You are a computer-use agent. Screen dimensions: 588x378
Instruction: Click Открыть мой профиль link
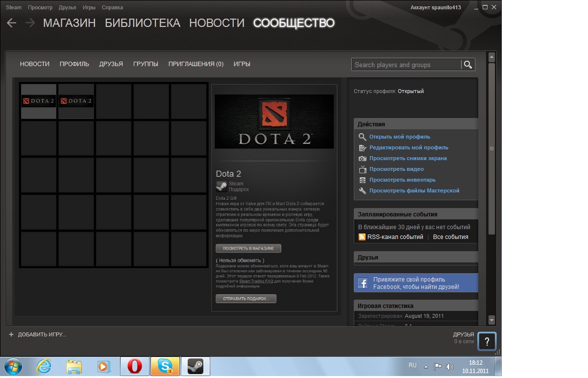click(400, 137)
